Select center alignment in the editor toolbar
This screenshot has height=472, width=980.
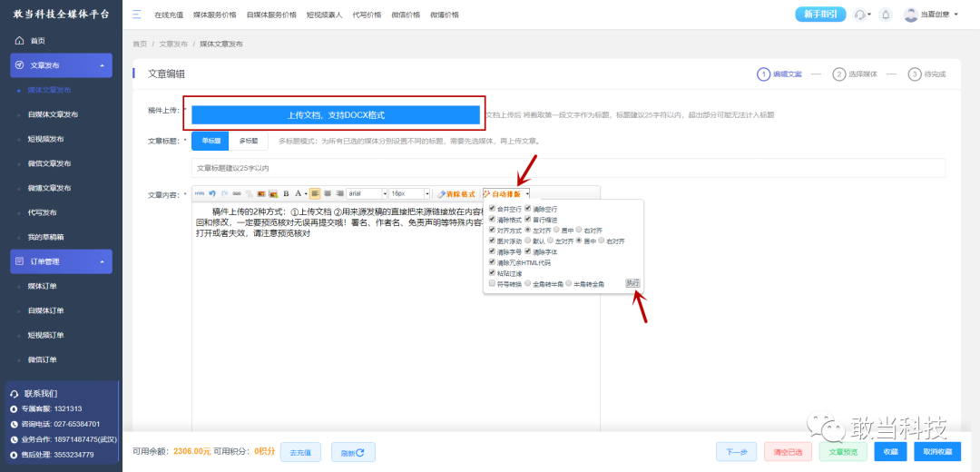coord(328,194)
